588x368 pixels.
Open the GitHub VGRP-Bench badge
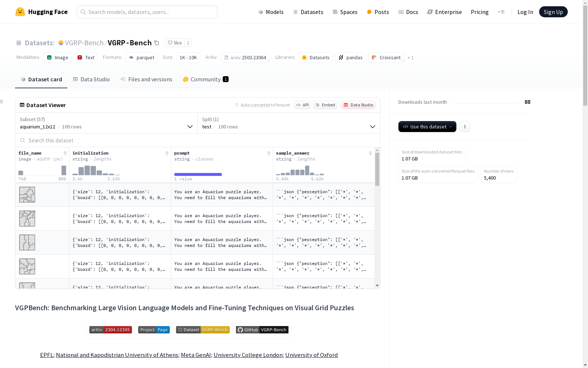click(x=262, y=330)
